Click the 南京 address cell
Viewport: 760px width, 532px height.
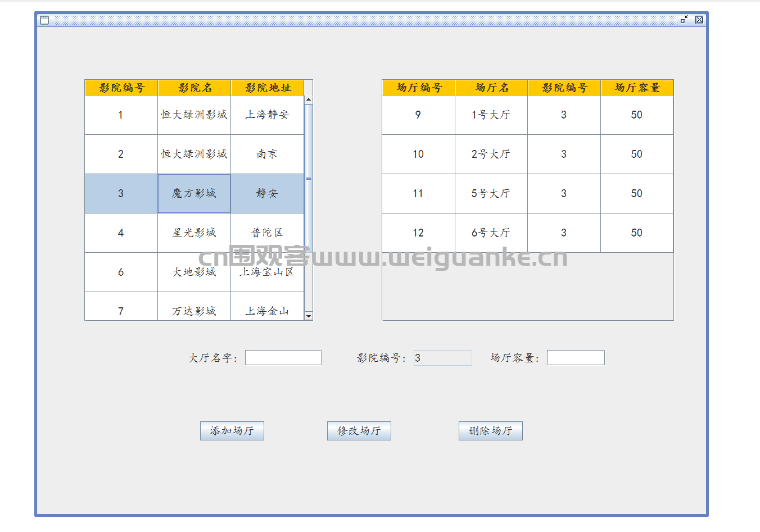268,154
